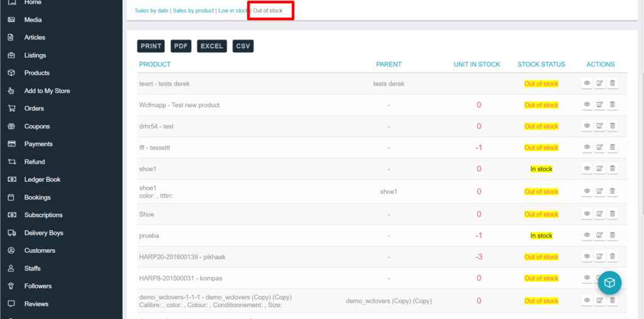Download the report as CSV
Viewport: 644px width, 319px height.
point(243,46)
